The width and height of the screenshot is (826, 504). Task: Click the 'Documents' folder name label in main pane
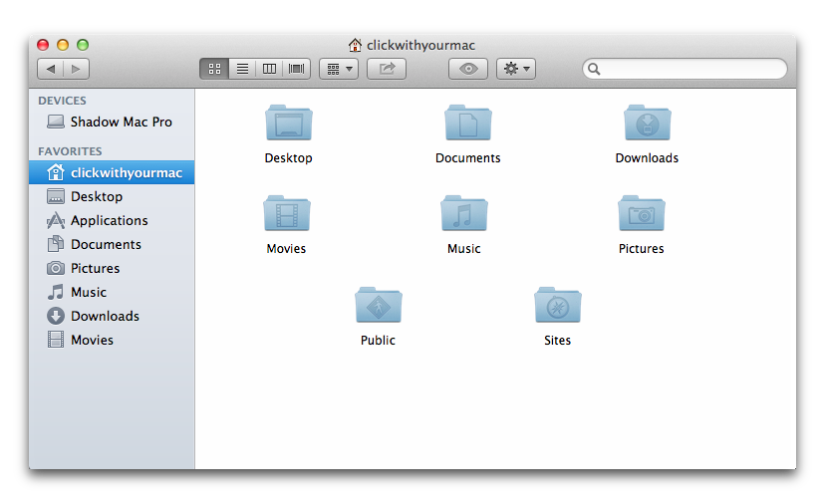467,158
